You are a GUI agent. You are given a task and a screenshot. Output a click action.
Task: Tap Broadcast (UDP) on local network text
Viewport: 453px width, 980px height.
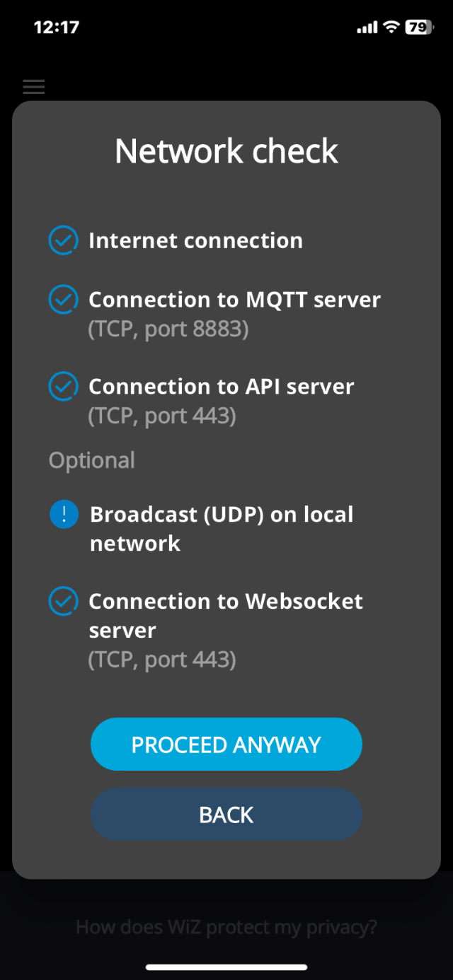pyautogui.click(x=222, y=529)
